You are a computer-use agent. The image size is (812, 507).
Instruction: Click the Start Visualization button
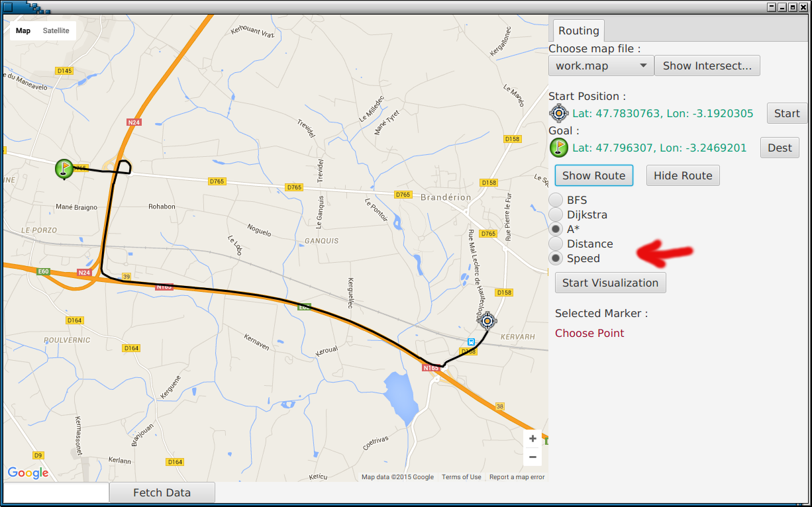[x=610, y=283]
